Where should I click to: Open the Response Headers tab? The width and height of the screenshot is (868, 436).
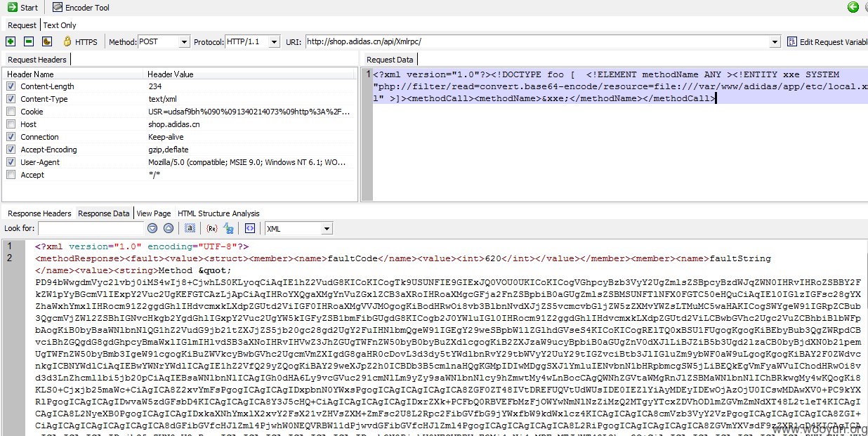(39, 213)
